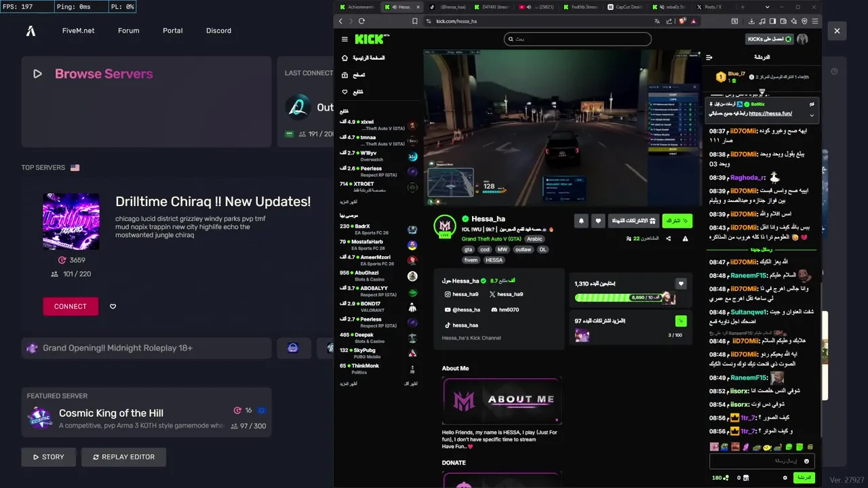Click the chat shop icon with 0
The height and width of the screenshot is (488, 868).
[x=743, y=478]
